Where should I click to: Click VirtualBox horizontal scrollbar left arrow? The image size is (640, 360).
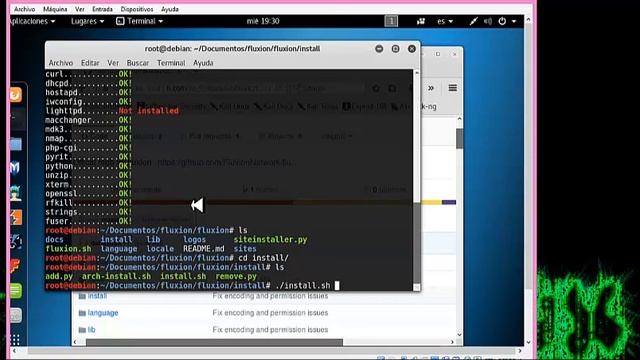[x=15, y=351]
